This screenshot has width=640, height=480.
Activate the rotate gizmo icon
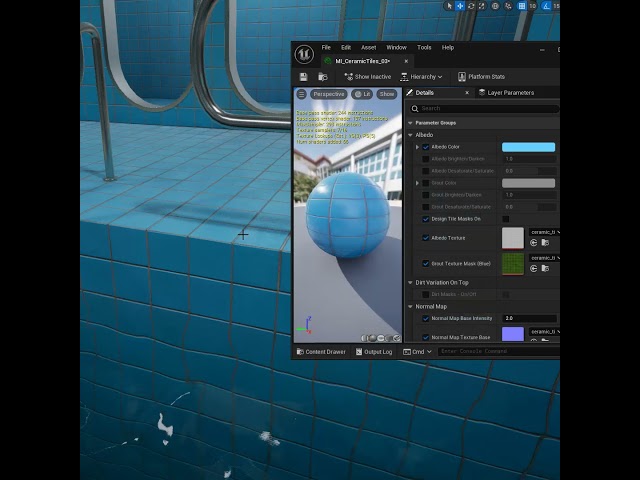(x=471, y=6)
